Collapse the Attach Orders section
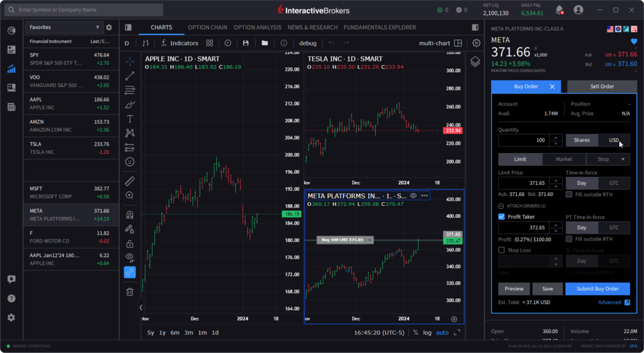This screenshot has width=644, height=353. click(501, 205)
